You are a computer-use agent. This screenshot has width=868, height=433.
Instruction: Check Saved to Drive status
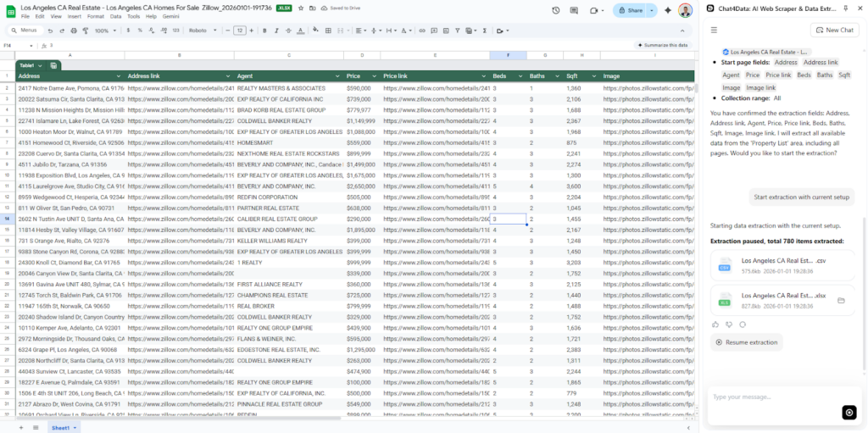pyautogui.click(x=339, y=8)
